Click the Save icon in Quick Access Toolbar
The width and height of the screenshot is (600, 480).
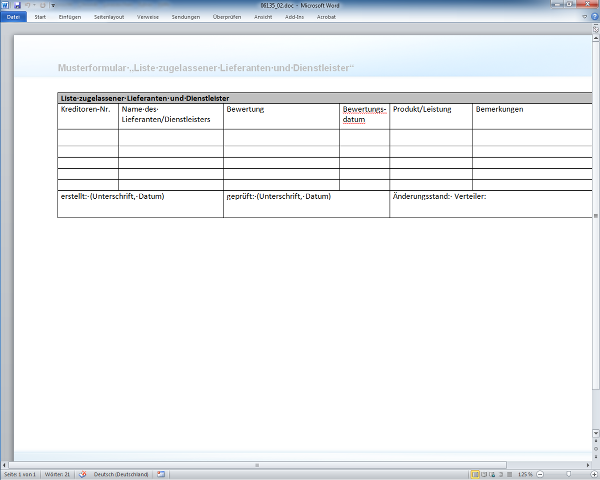pos(17,6)
